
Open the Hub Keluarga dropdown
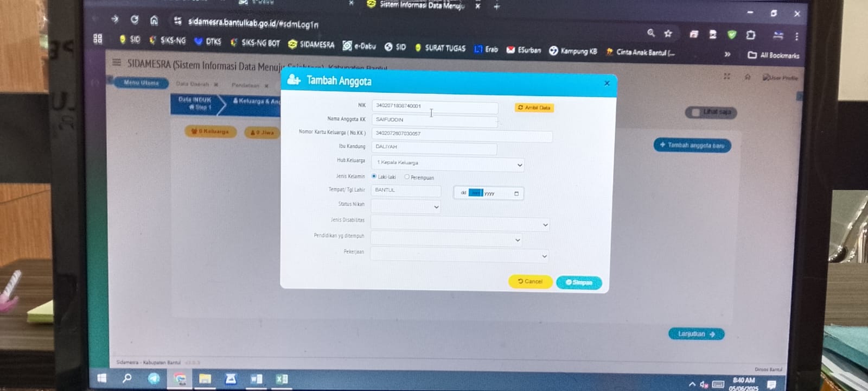(x=448, y=163)
